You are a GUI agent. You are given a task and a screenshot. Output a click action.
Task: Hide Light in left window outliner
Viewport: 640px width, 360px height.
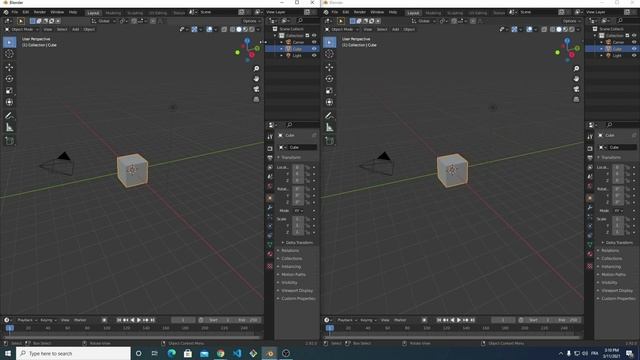[x=314, y=55]
